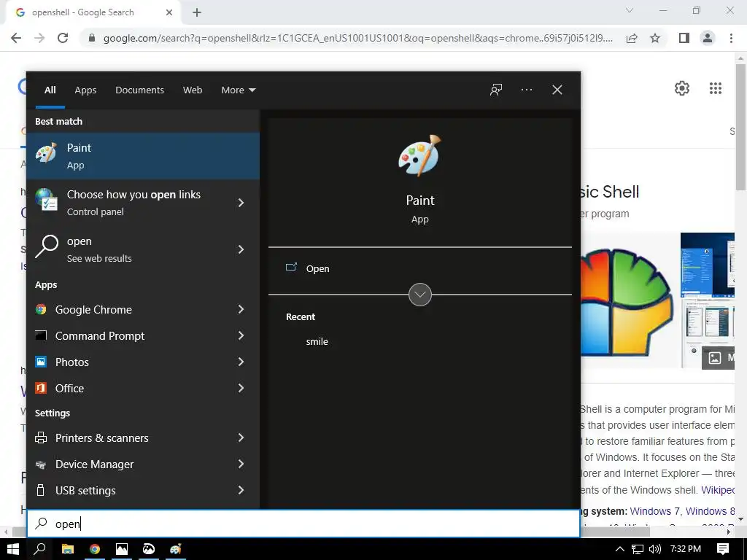Viewport: 747px width, 560px height.
Task: Click the USB settings icon
Action: pos(41,490)
